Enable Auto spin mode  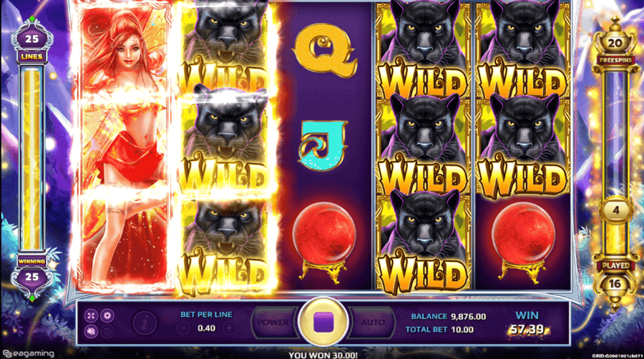tap(372, 323)
